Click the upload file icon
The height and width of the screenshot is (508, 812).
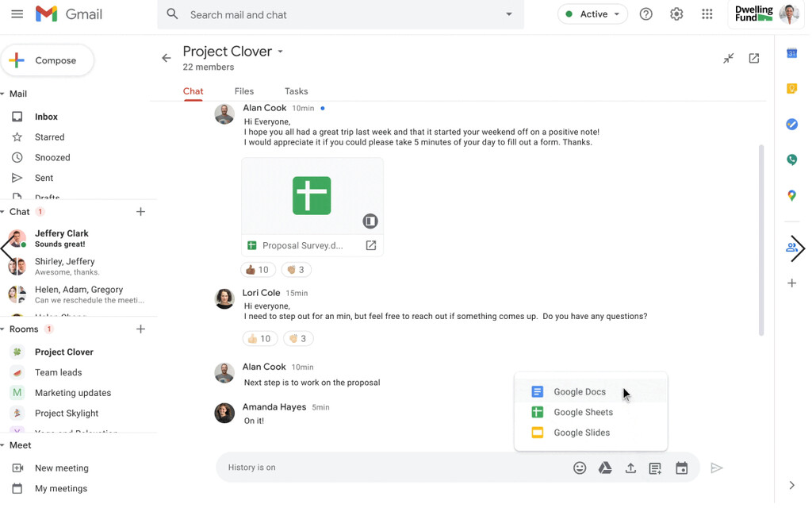tap(630, 468)
